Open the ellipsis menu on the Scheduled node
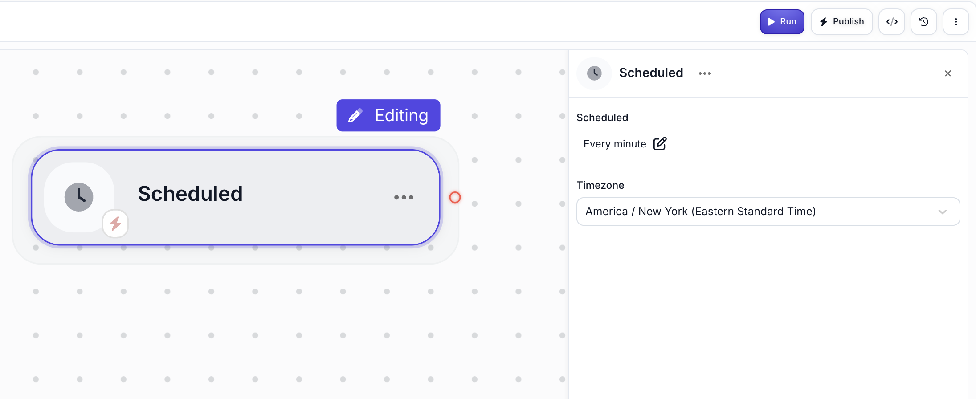The image size is (980, 399). (404, 197)
